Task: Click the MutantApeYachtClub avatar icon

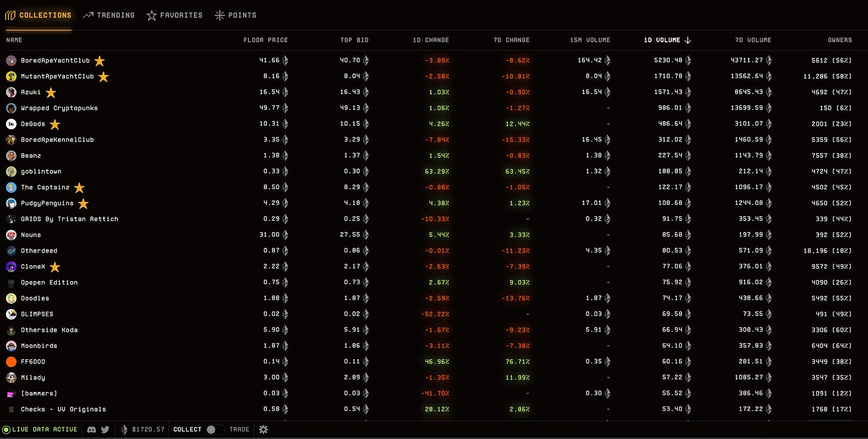Action: tap(11, 76)
